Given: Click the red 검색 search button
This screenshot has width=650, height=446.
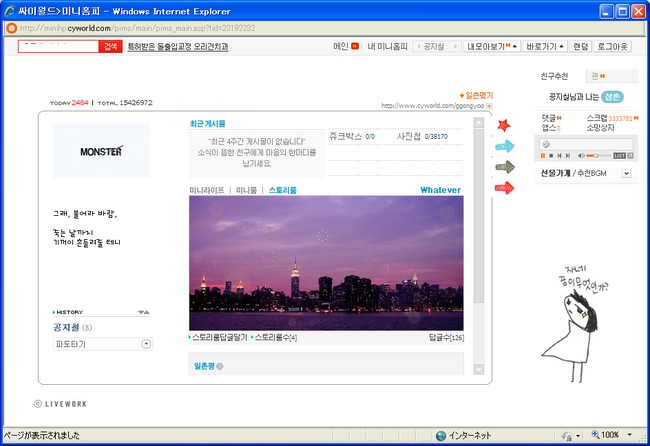Looking at the screenshot, I should tap(110, 46).
